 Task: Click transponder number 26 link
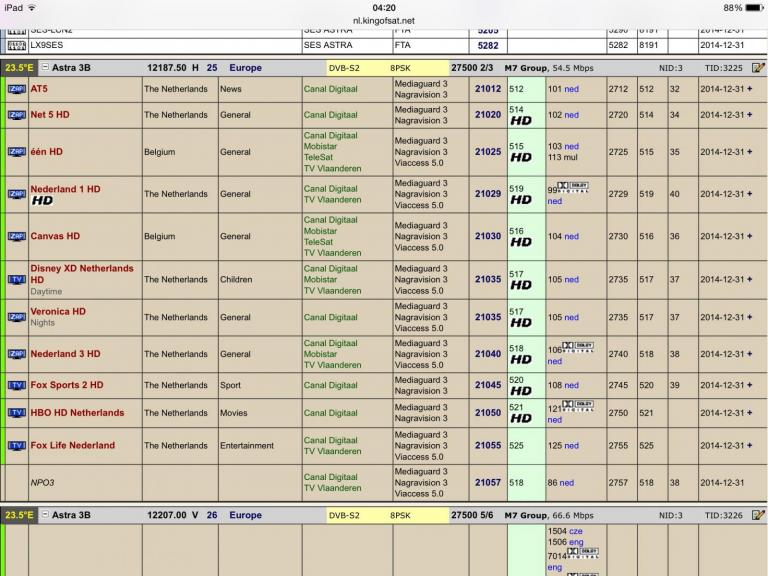[x=212, y=515]
